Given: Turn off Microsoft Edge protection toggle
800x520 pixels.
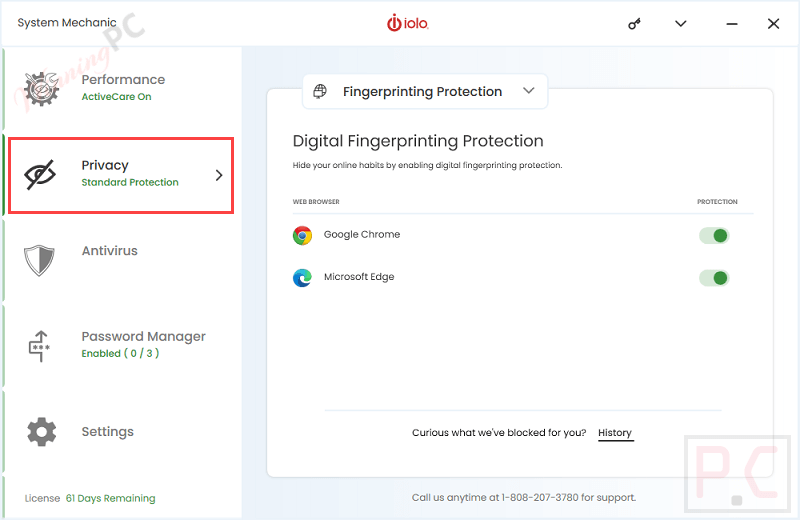Looking at the screenshot, I should point(714,278).
